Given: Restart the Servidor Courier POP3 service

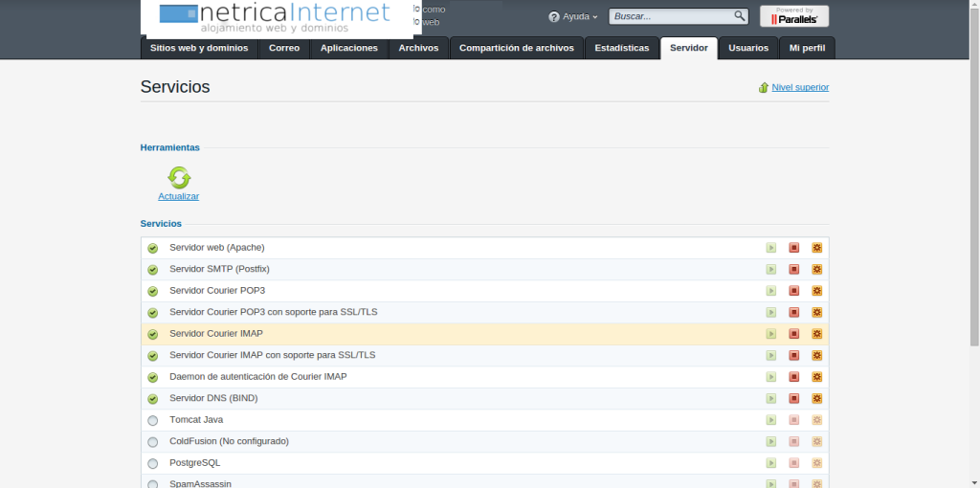Looking at the screenshot, I should (x=817, y=291).
